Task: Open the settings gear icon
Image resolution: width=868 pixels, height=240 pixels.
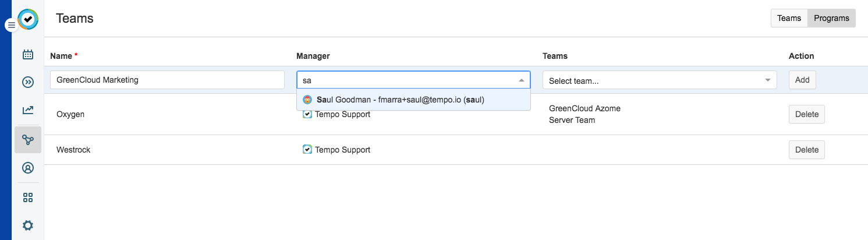Action: tap(28, 225)
